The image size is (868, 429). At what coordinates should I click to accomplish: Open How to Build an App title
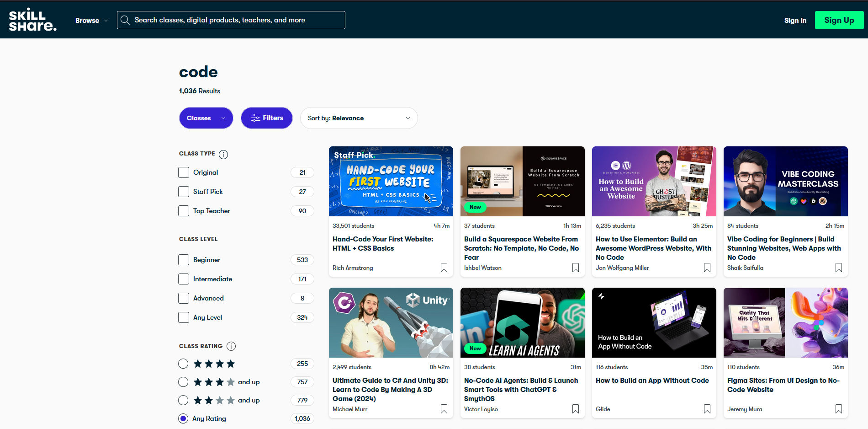click(x=652, y=381)
